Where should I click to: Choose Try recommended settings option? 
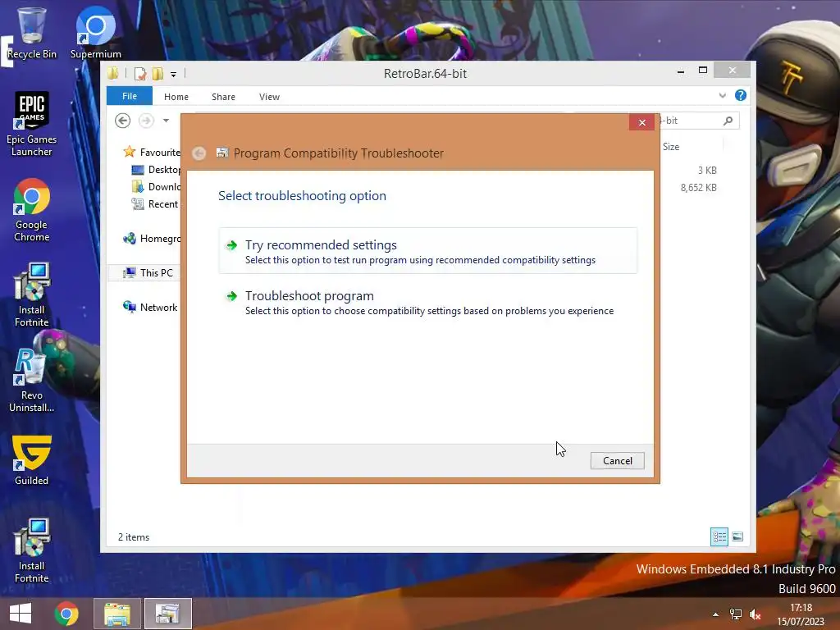pos(427,251)
